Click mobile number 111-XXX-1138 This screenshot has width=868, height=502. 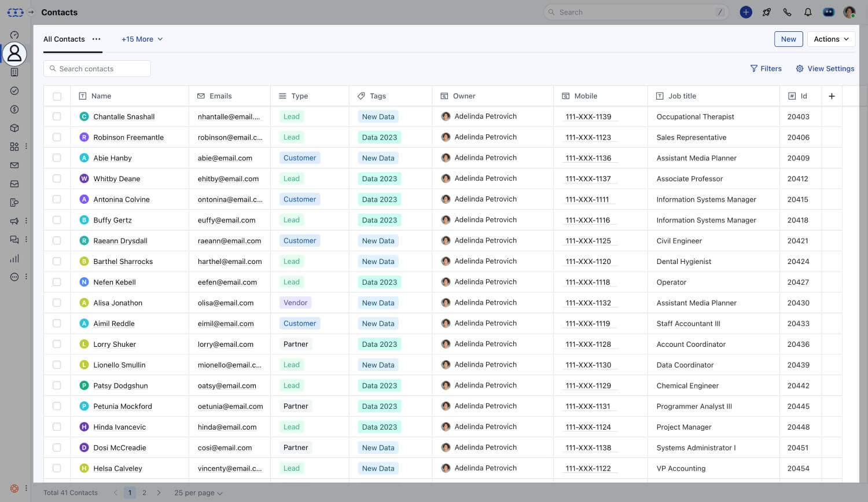pos(589,448)
